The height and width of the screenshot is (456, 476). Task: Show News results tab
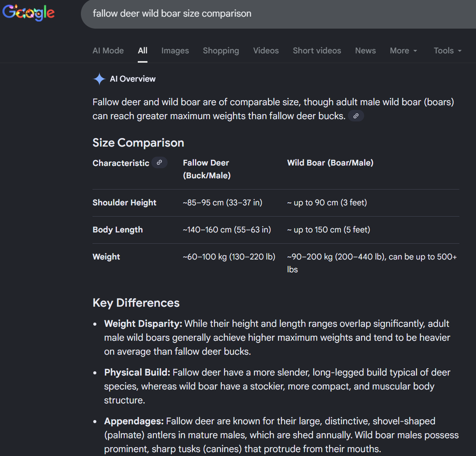click(365, 51)
